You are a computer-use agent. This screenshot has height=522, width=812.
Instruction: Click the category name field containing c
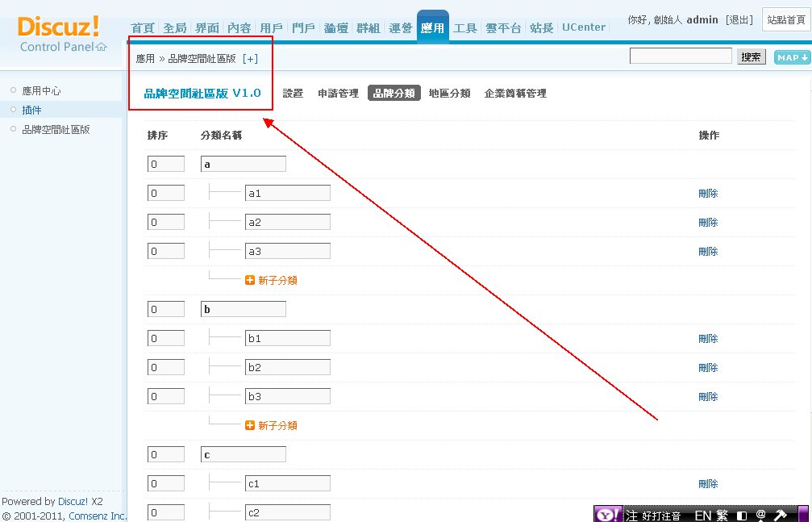click(x=244, y=454)
